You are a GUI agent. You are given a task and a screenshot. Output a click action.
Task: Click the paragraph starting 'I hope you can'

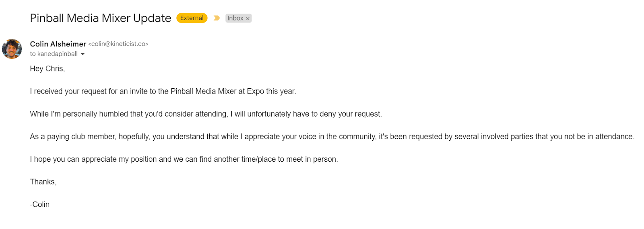pyautogui.click(x=184, y=159)
